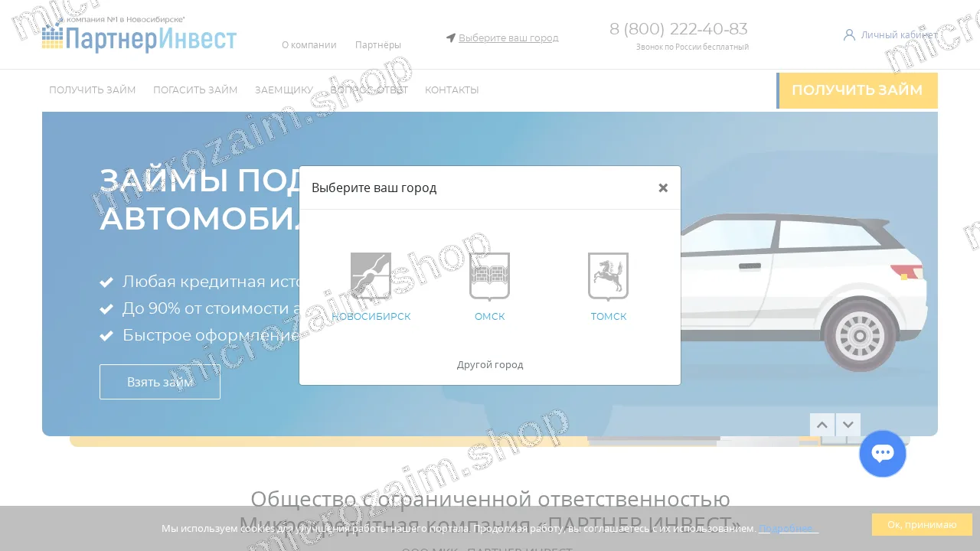Viewport: 980px width, 551px height.
Task: Go to next slide with down chevron
Action: [x=848, y=425]
